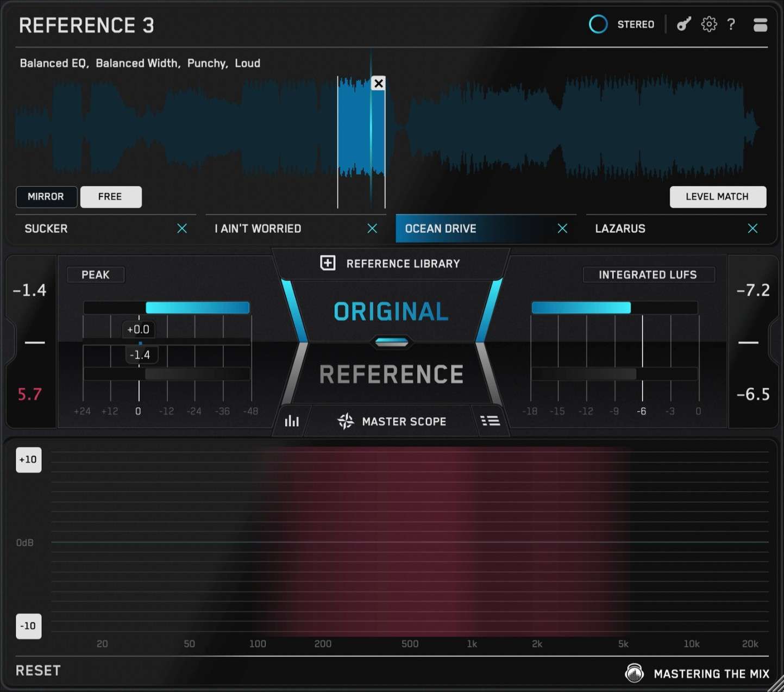Activate Level Match
Screen dimensions: 784x692
(x=718, y=197)
